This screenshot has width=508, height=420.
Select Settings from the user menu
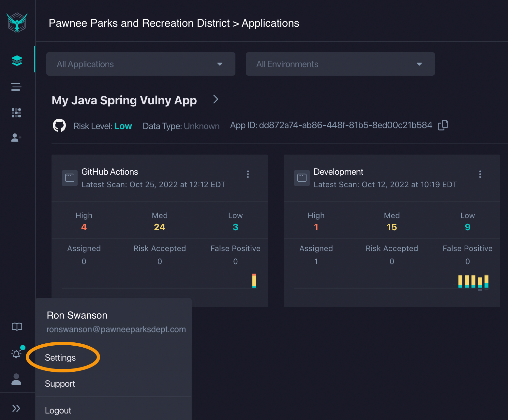[x=60, y=357]
